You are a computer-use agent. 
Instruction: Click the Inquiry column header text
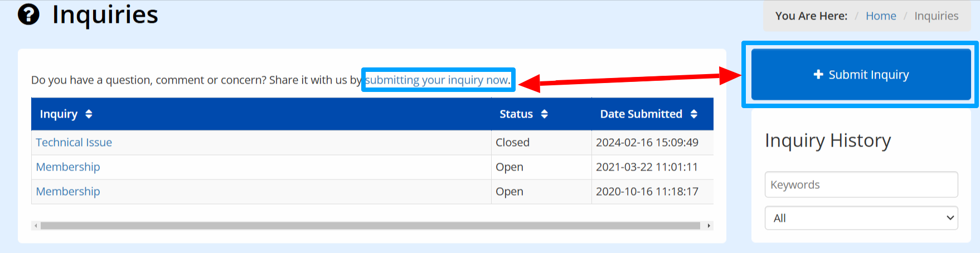coord(59,114)
